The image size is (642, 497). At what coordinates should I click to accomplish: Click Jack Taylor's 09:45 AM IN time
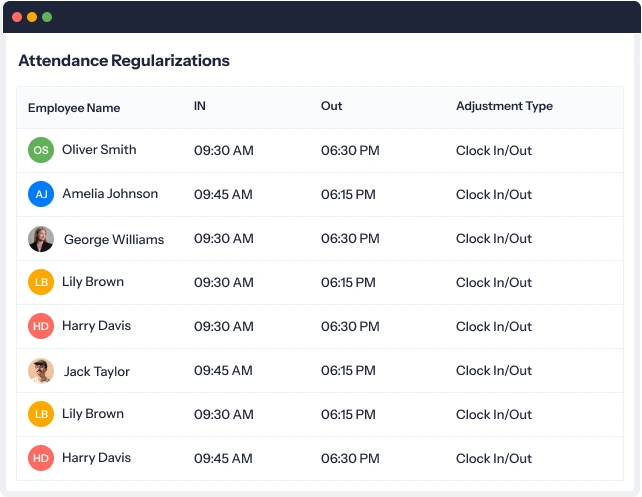tap(223, 370)
